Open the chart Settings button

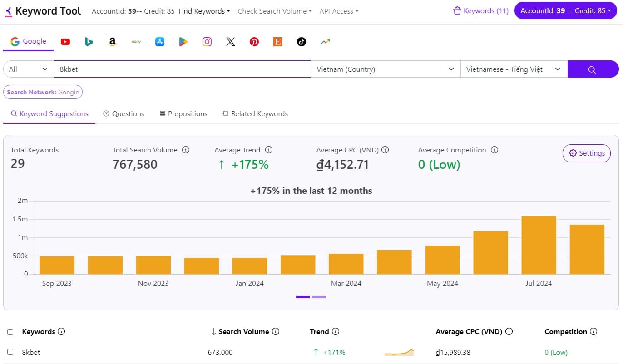(x=587, y=153)
